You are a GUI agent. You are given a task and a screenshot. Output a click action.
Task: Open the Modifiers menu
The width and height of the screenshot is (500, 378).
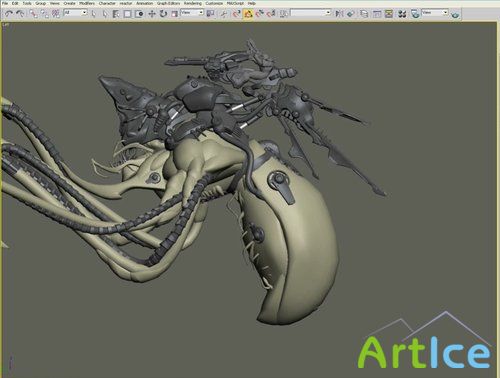click(87, 3)
